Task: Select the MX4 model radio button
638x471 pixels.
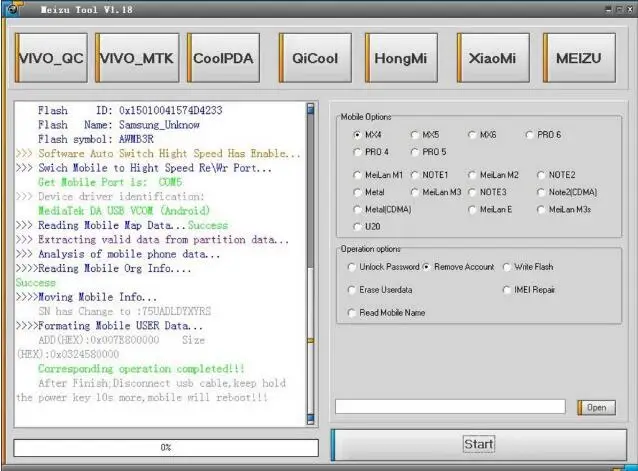Action: coord(357,135)
